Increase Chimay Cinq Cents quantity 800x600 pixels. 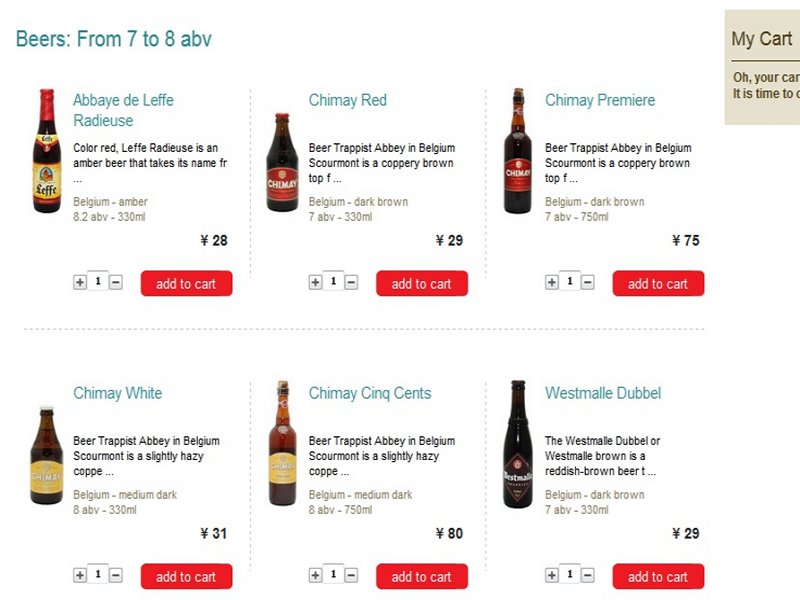[x=315, y=576]
